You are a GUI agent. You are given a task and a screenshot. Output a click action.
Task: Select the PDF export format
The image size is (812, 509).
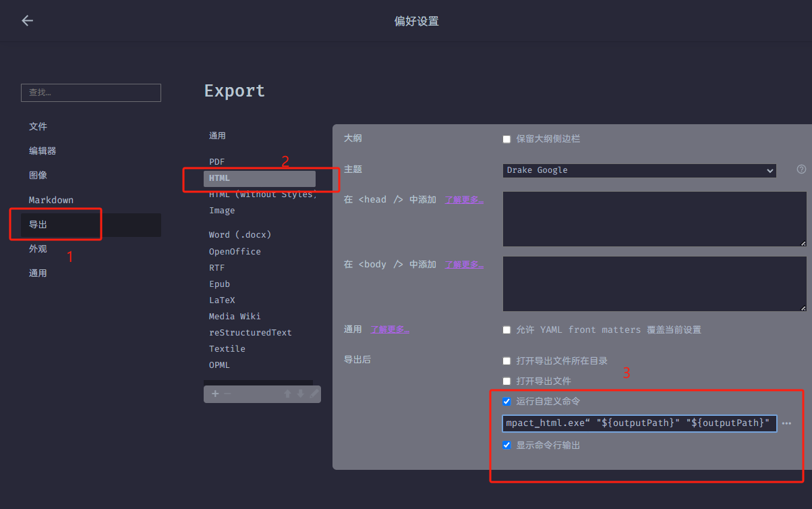coord(216,161)
